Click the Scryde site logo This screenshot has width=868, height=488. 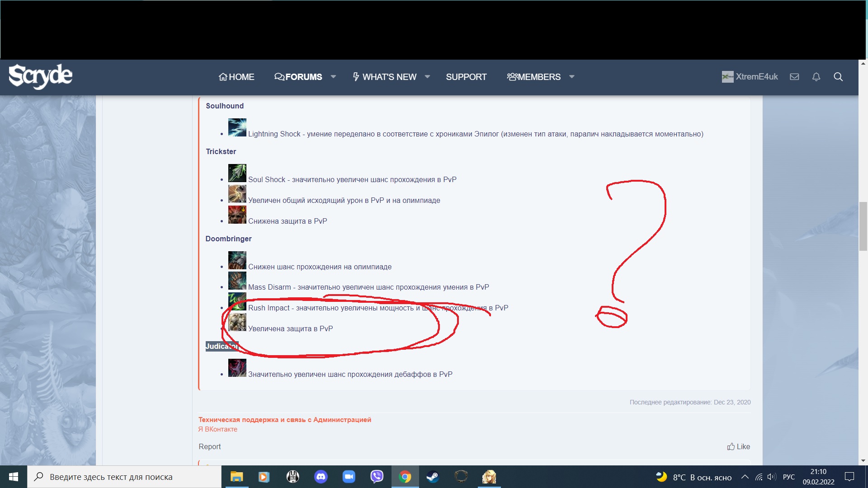(41, 76)
